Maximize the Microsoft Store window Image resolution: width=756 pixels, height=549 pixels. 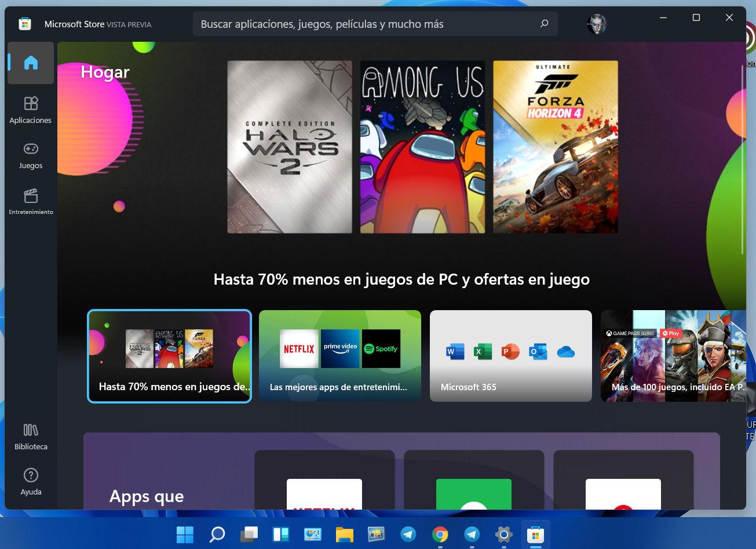point(696,18)
